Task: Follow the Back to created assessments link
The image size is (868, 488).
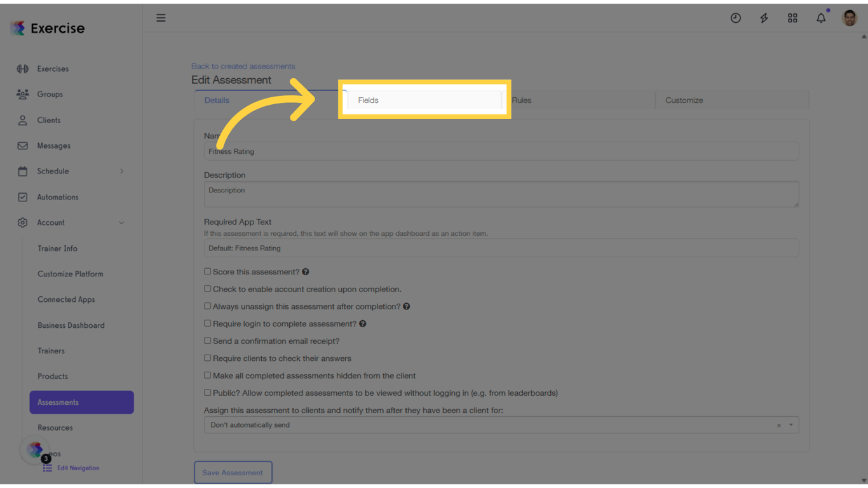Action: coord(243,65)
